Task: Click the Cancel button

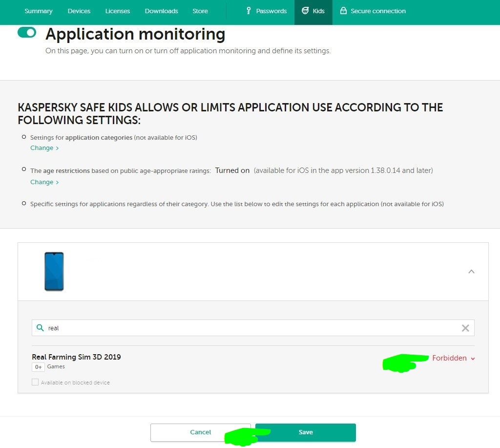Action: (x=200, y=432)
